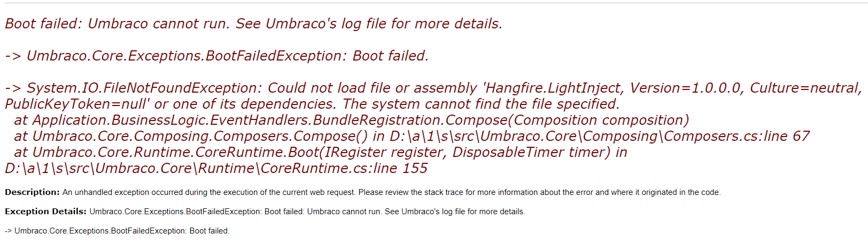Click the 'Version=1.0.0.0' text
This screenshot has height=241, width=868.
688,88
